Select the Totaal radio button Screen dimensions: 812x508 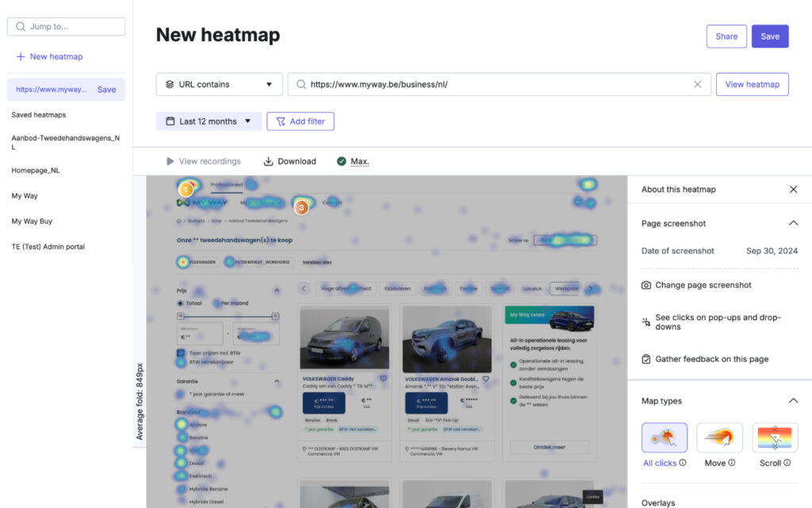[181, 303]
